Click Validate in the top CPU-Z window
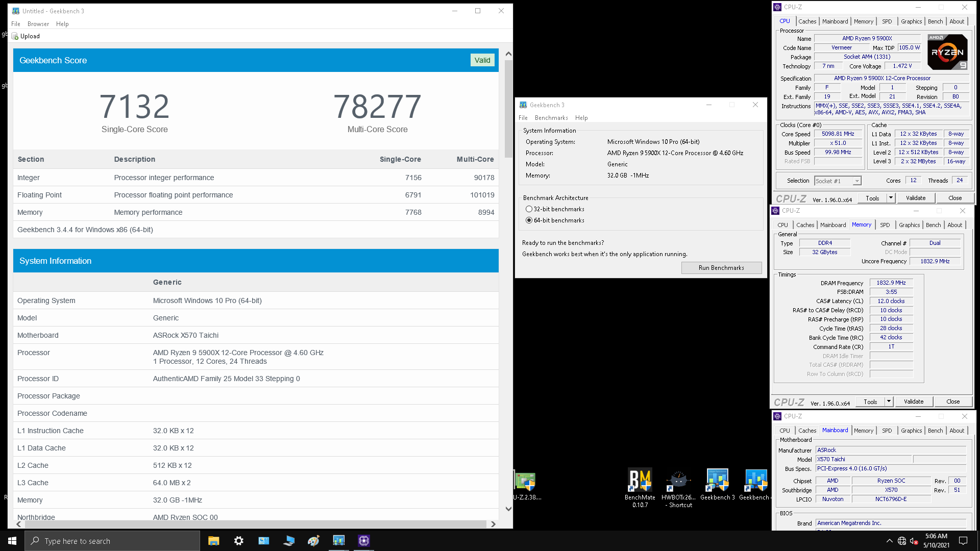This screenshot has height=551, width=980. click(915, 198)
